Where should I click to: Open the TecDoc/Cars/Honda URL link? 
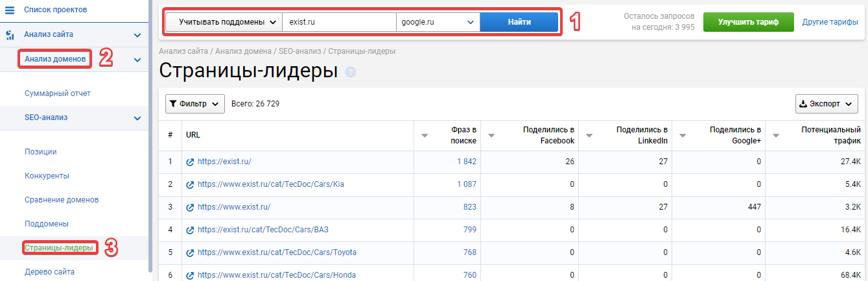[x=277, y=275]
